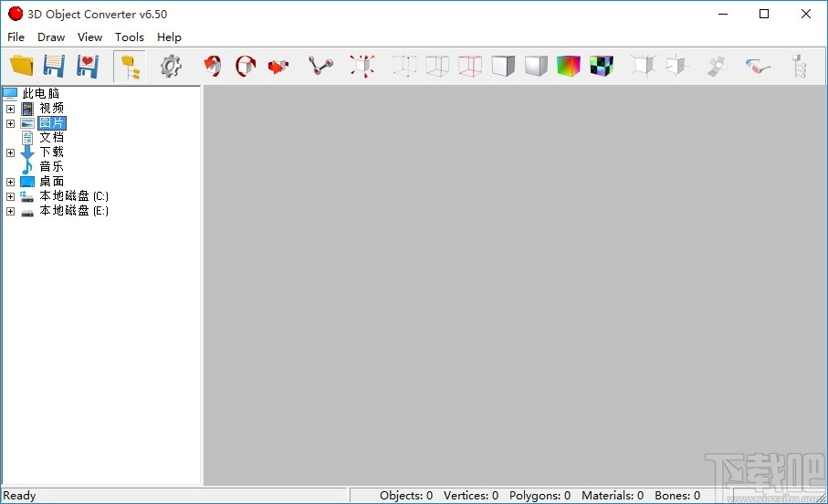Select the flat shaded cube mode
828x504 pixels.
(503, 66)
